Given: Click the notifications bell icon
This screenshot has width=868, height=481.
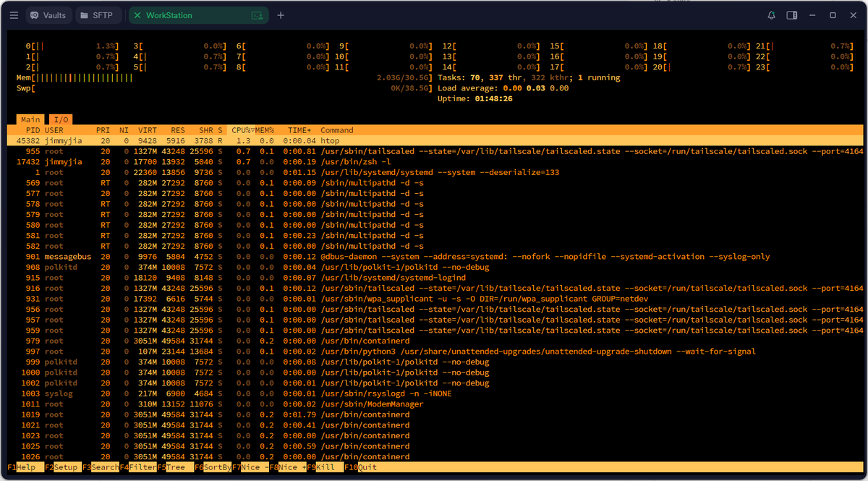Looking at the screenshot, I should [x=772, y=15].
